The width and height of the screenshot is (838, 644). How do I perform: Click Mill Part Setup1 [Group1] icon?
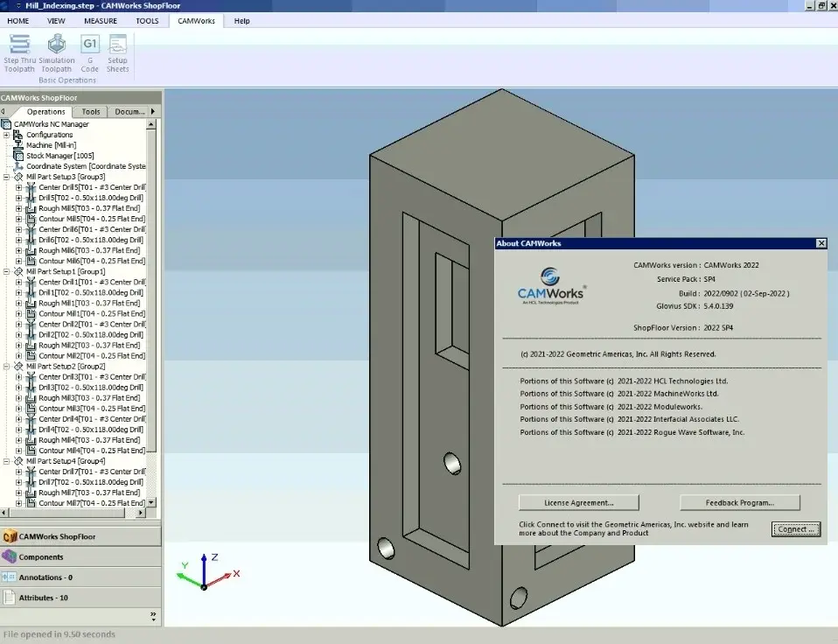[x=18, y=271]
